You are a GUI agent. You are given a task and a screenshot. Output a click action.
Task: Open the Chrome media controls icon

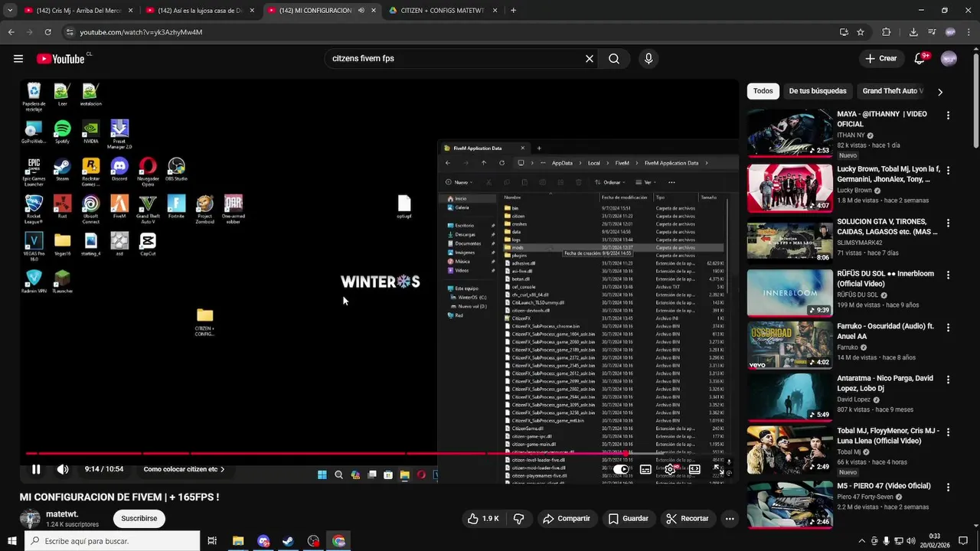(932, 32)
